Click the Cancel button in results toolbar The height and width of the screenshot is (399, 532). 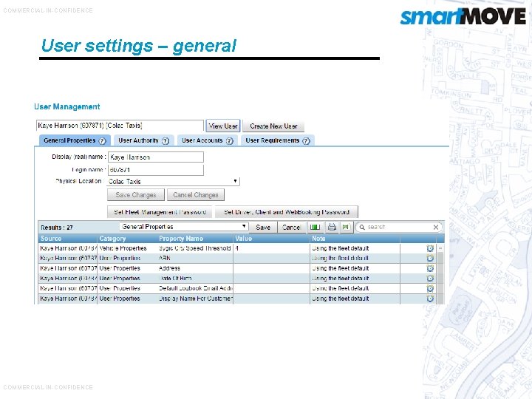point(291,227)
